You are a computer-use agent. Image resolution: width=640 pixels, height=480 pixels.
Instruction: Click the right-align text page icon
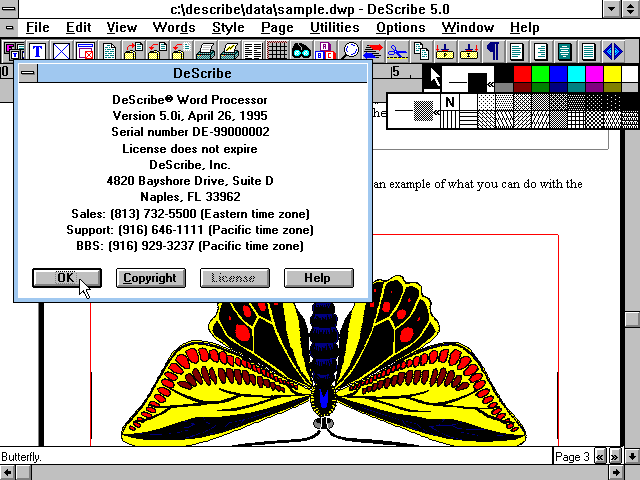(541, 51)
